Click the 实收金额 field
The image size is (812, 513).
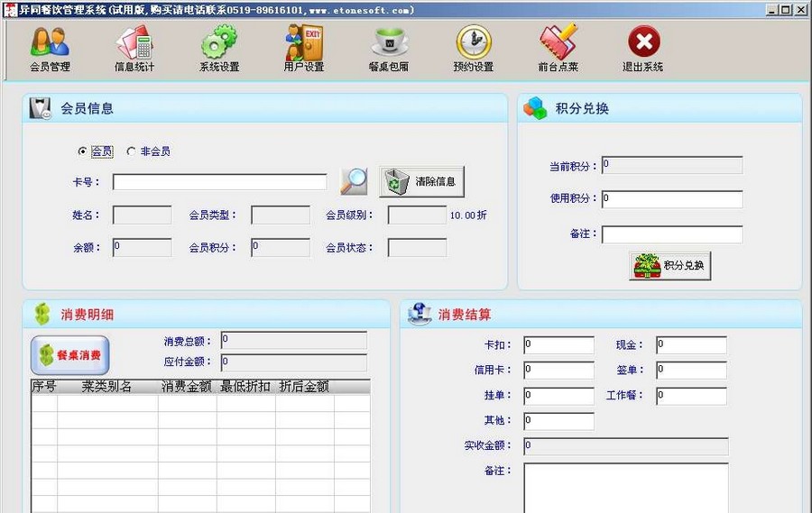[626, 446]
